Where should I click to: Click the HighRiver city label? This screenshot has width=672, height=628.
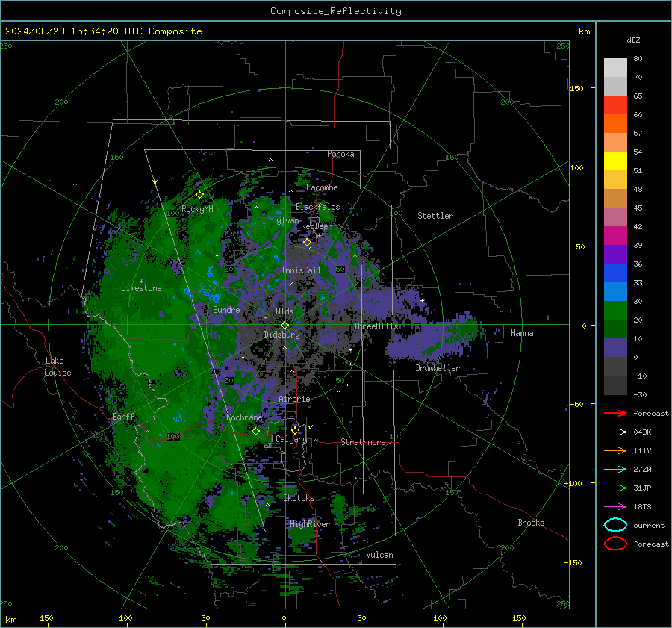tap(310, 524)
